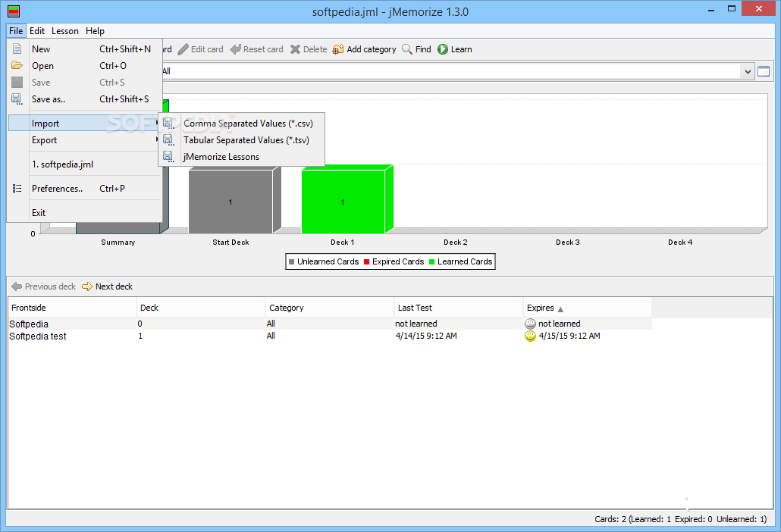The height and width of the screenshot is (532, 781).
Task: Click the Open folder icon in File menu
Action: [17, 65]
